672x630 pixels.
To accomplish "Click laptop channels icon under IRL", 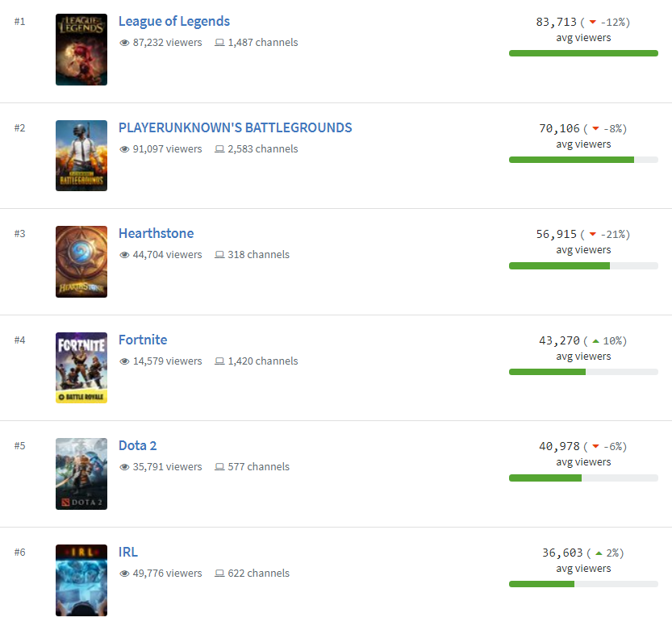I will (219, 574).
